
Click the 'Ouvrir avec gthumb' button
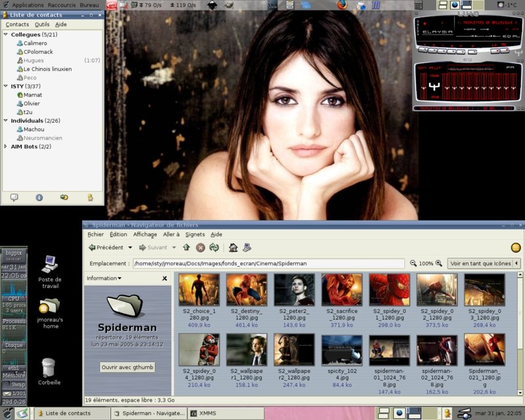(127, 367)
